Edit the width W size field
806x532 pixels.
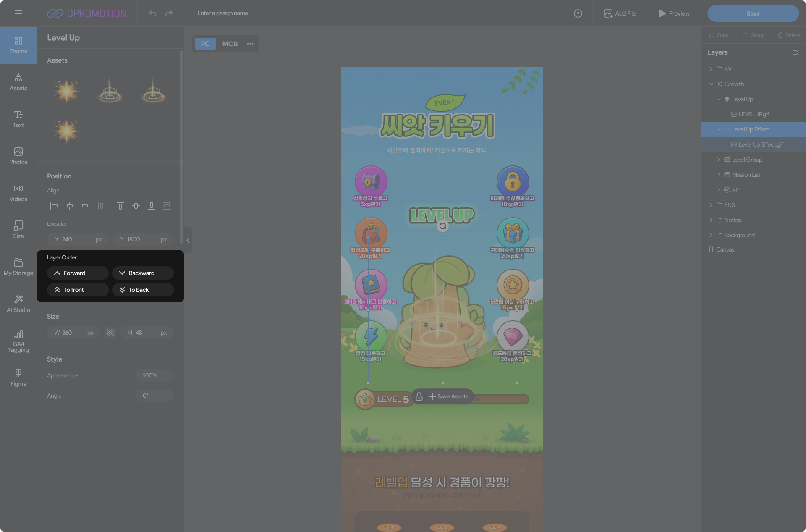point(73,333)
